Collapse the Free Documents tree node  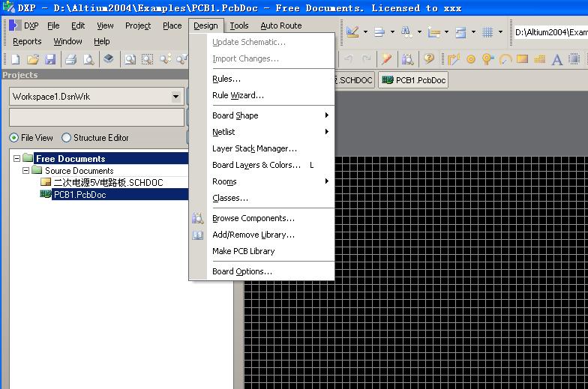click(x=16, y=159)
